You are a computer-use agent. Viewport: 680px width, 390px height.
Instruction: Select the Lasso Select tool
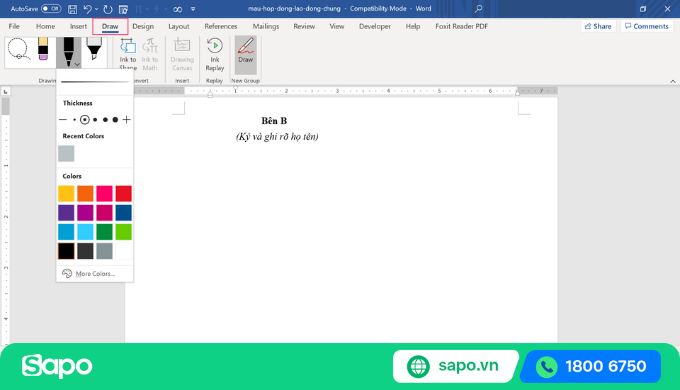18,49
